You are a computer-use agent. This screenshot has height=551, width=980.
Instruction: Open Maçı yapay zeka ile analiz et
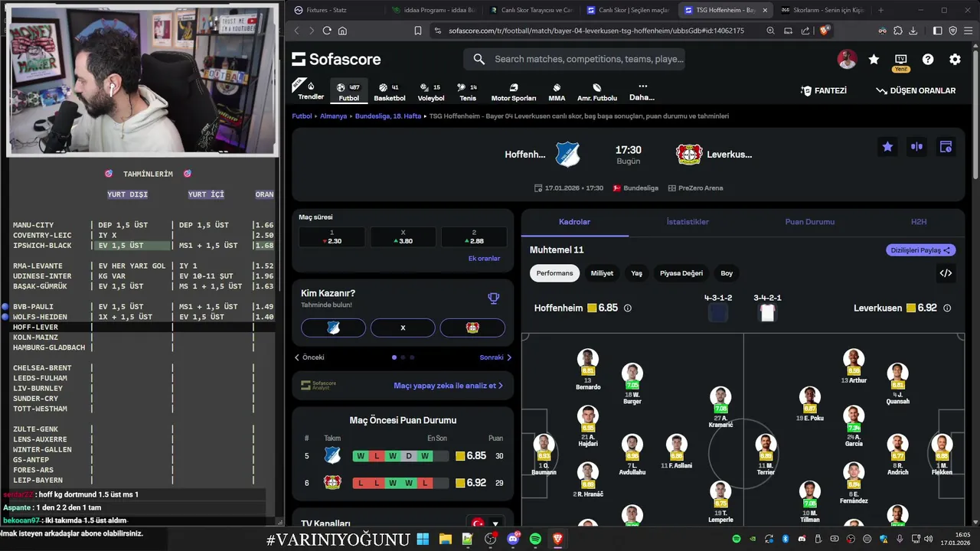point(448,386)
